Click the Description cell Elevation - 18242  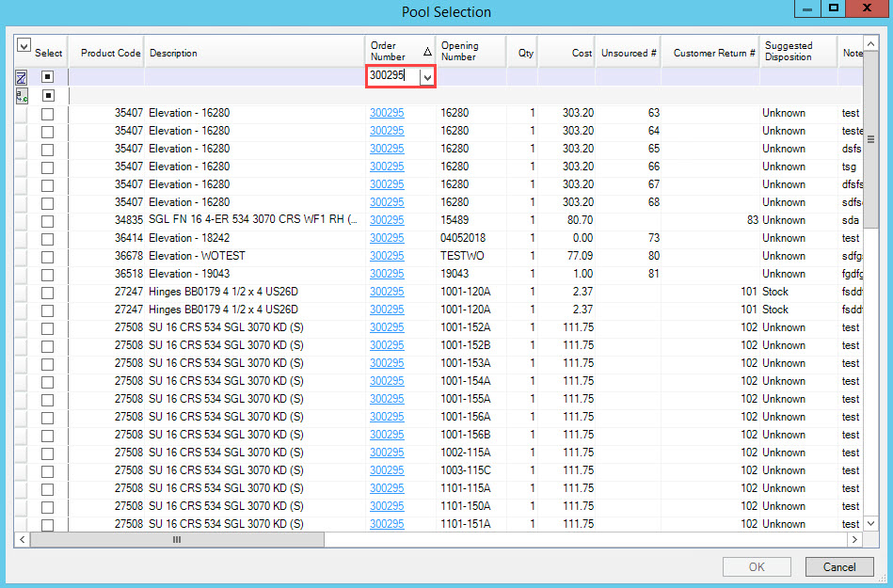click(255, 238)
